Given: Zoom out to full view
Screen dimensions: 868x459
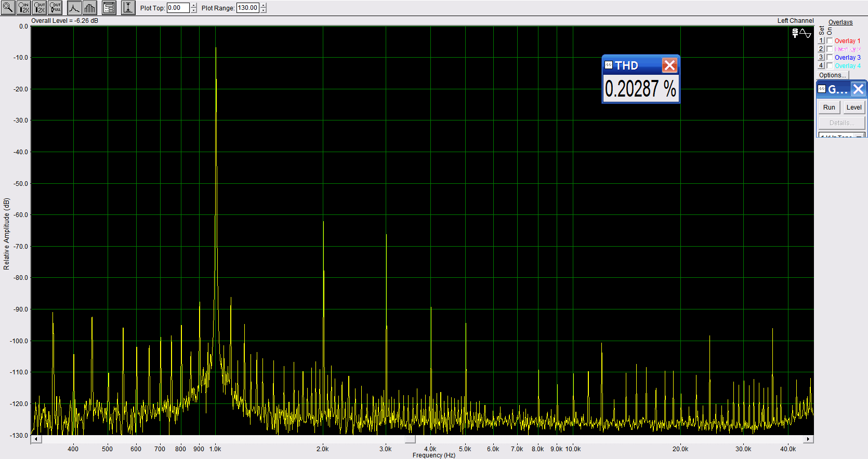Looking at the screenshot, I should tap(55, 8).
